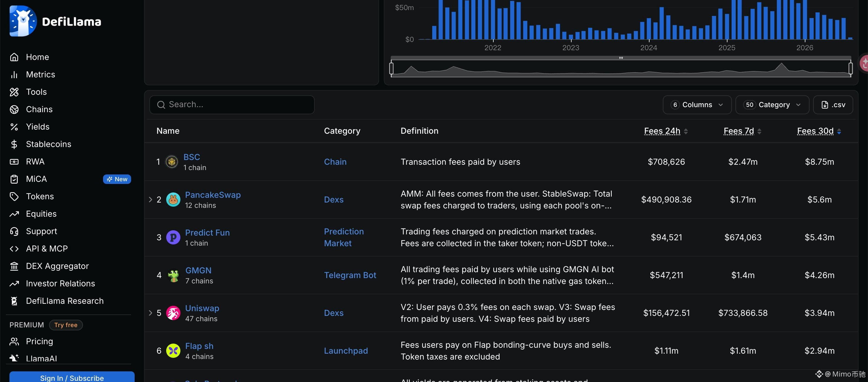Click the Investor Relations trend icon
Viewport: 868px width, 382px height.
(x=14, y=284)
